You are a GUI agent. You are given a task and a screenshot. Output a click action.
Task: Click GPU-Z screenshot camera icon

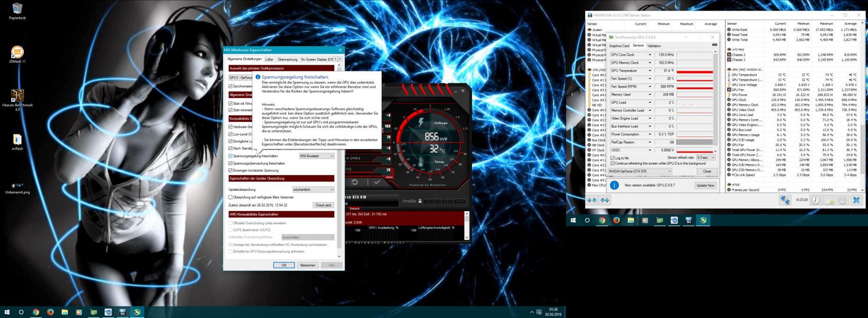tap(714, 45)
